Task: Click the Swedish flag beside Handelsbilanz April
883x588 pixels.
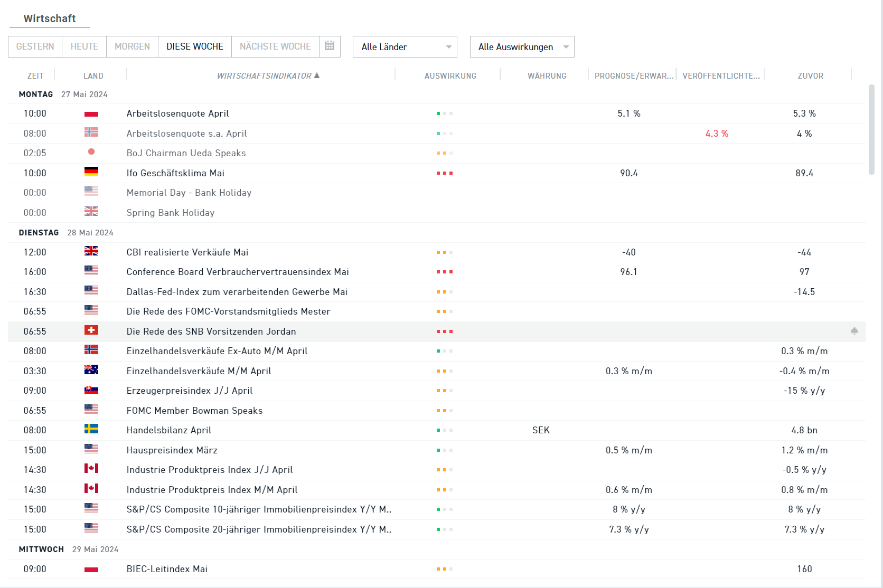Action: [x=91, y=429]
